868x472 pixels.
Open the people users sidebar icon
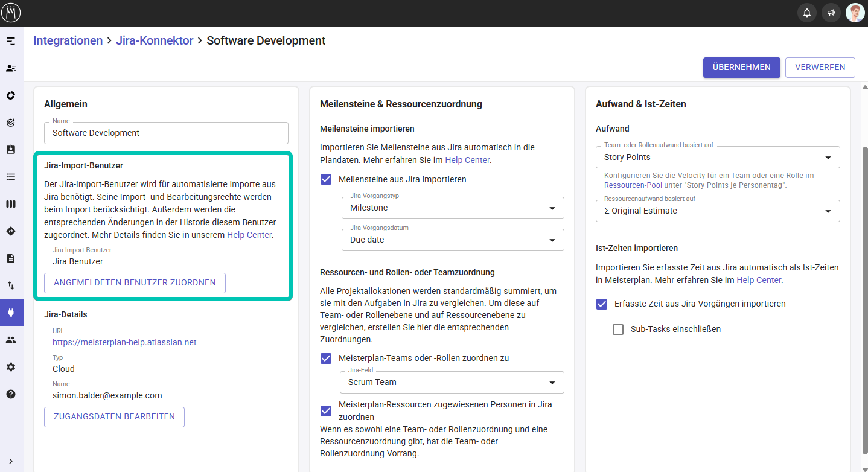click(x=11, y=340)
